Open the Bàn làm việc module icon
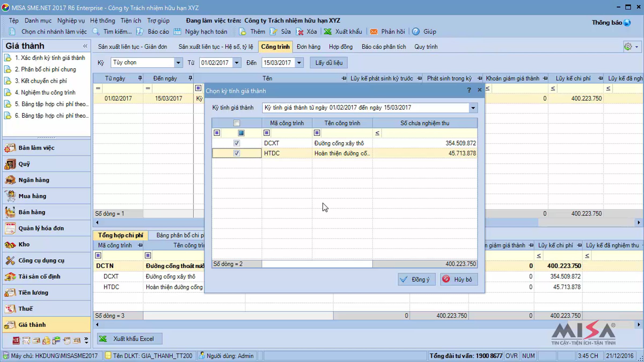The image size is (644, 362). pos(10,148)
